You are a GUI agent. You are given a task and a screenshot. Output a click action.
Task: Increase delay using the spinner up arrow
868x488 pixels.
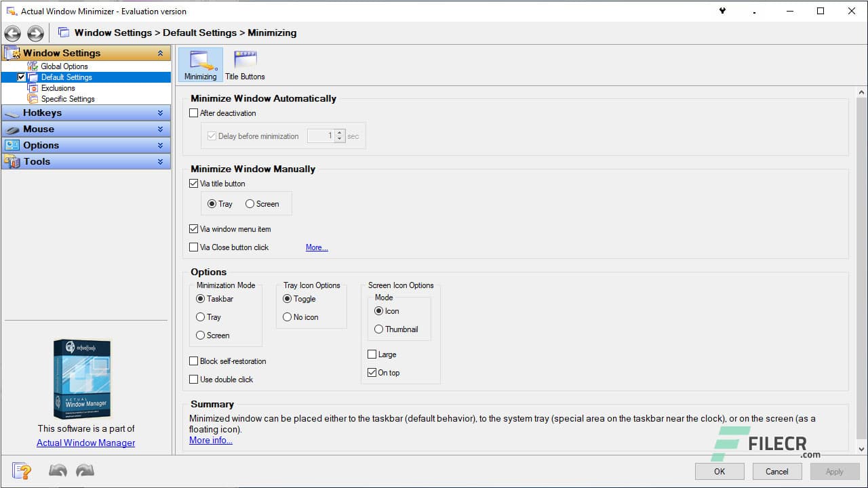click(339, 133)
